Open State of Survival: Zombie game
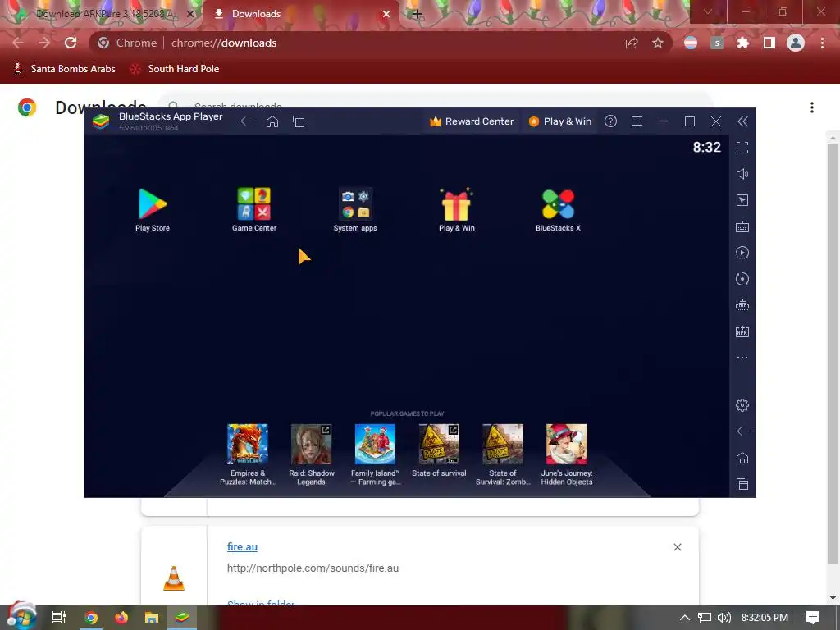This screenshot has height=630, width=840. pyautogui.click(x=503, y=444)
